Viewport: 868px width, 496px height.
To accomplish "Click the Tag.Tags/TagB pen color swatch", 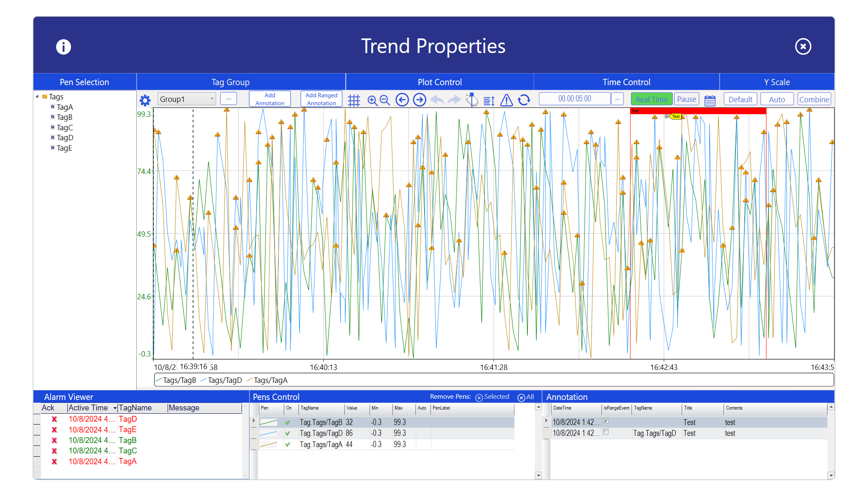I will tap(268, 423).
